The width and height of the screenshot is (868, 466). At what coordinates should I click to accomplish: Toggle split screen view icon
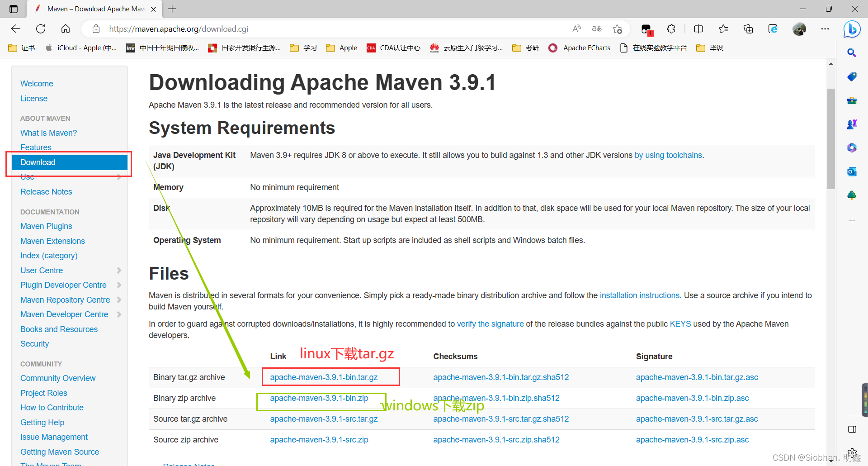coord(698,29)
